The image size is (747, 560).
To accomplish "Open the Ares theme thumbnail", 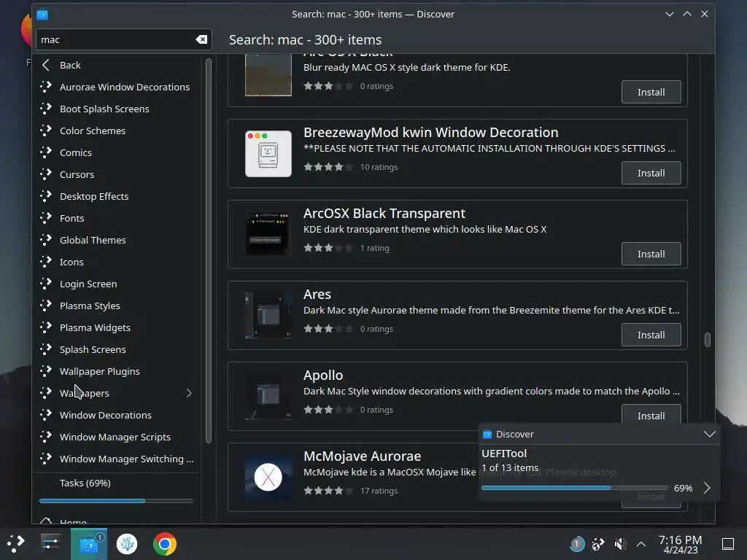I will 268,315.
